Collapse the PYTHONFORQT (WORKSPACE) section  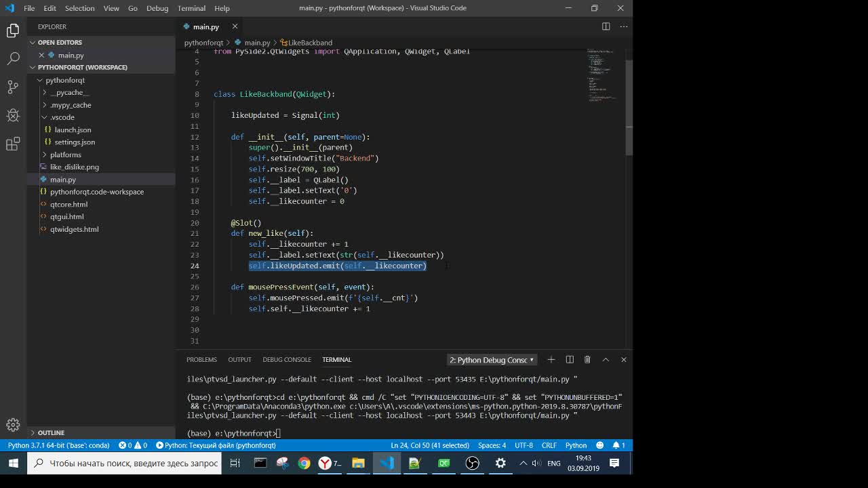pyautogui.click(x=101, y=67)
